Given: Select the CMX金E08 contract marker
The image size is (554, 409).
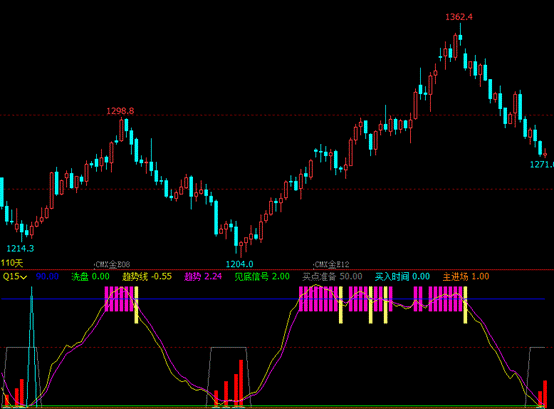Looking at the screenshot, I should [113, 264].
